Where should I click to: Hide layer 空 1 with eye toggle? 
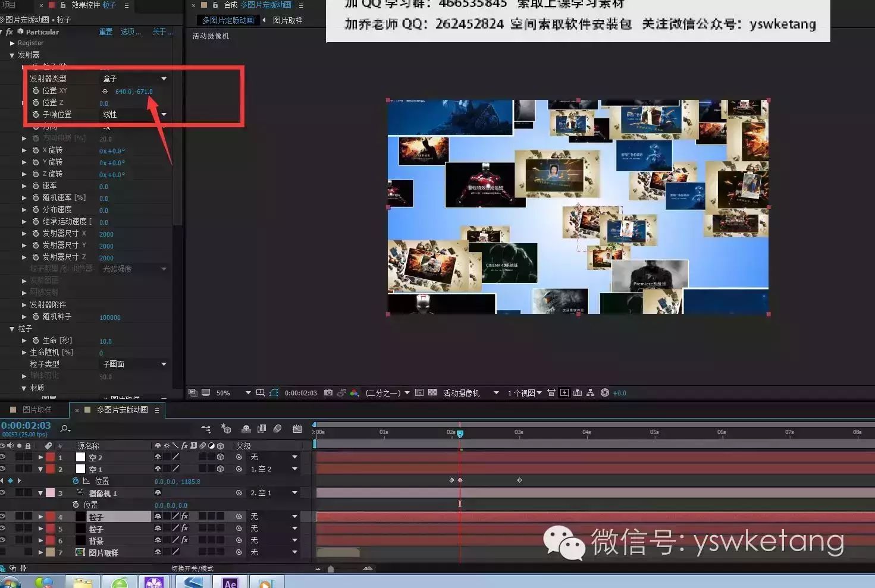[x=2, y=469]
